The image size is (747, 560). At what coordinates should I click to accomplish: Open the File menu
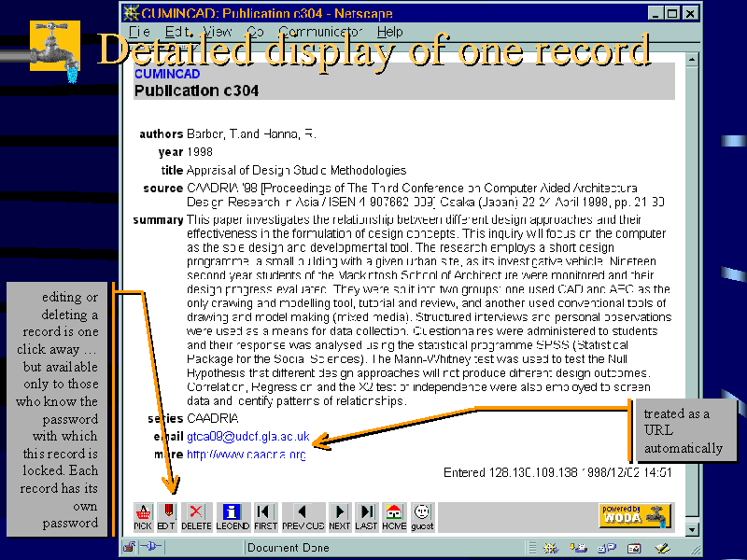click(x=140, y=31)
